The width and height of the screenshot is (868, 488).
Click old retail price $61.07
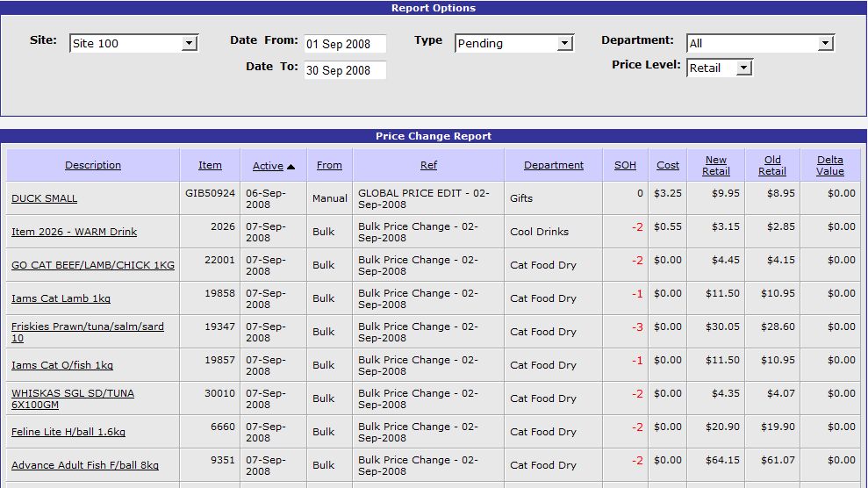pos(778,460)
